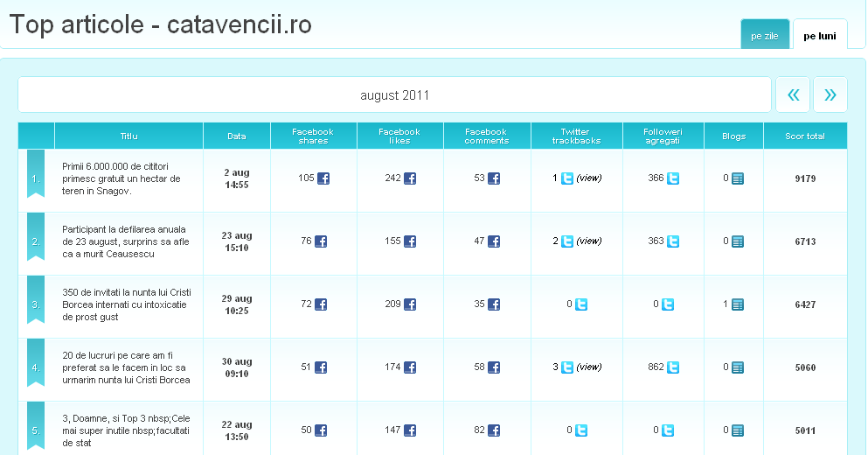
Task: Click Twitter trackbacks icon in row 1
Action: coord(566,178)
